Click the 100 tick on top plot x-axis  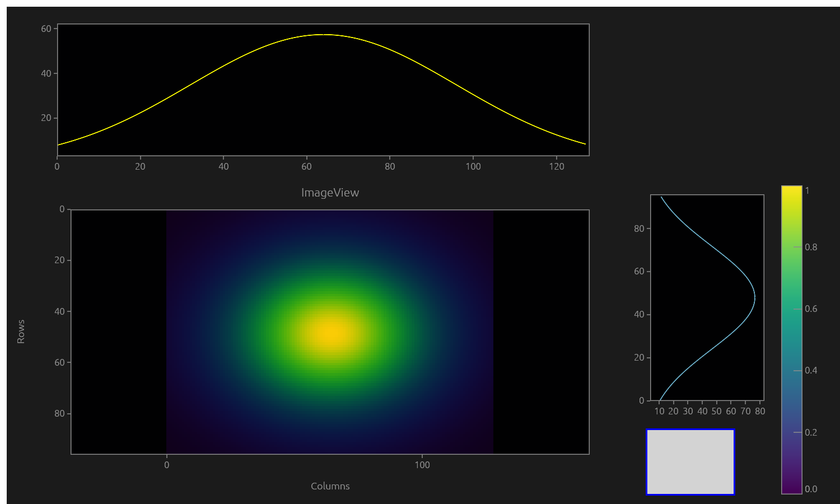point(473,166)
